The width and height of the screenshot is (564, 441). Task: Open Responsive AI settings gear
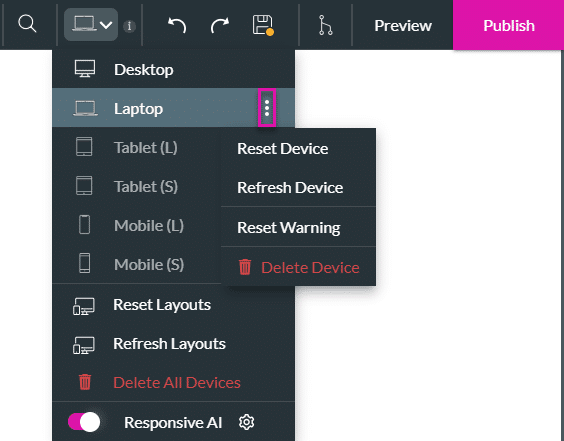click(x=246, y=422)
